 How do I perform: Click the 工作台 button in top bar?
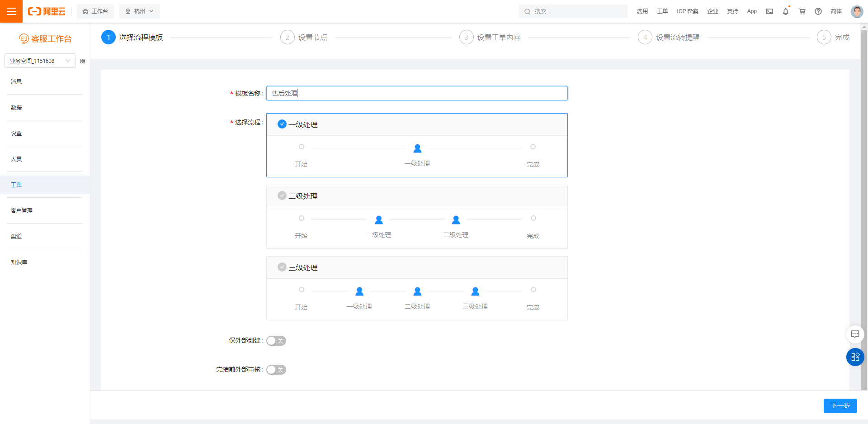(x=95, y=11)
